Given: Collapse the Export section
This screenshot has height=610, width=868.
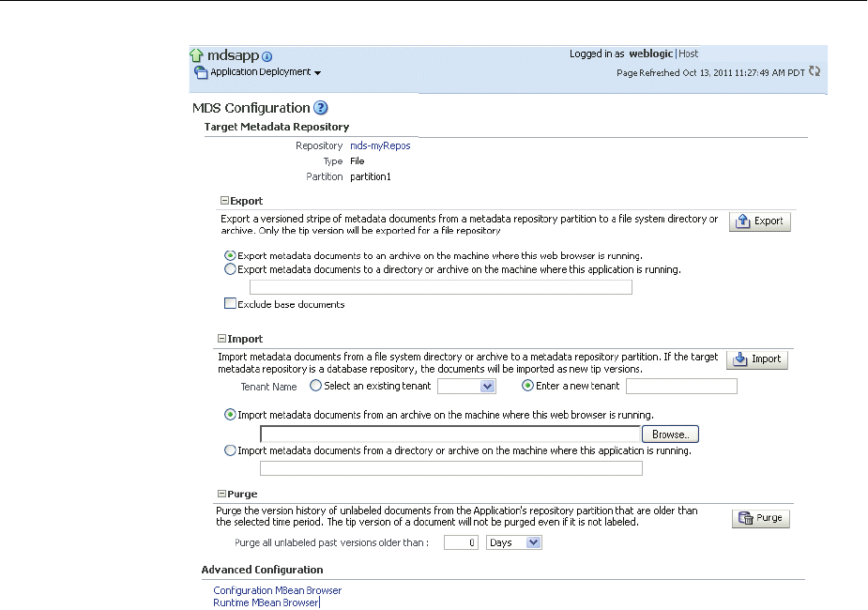Looking at the screenshot, I should (224, 201).
